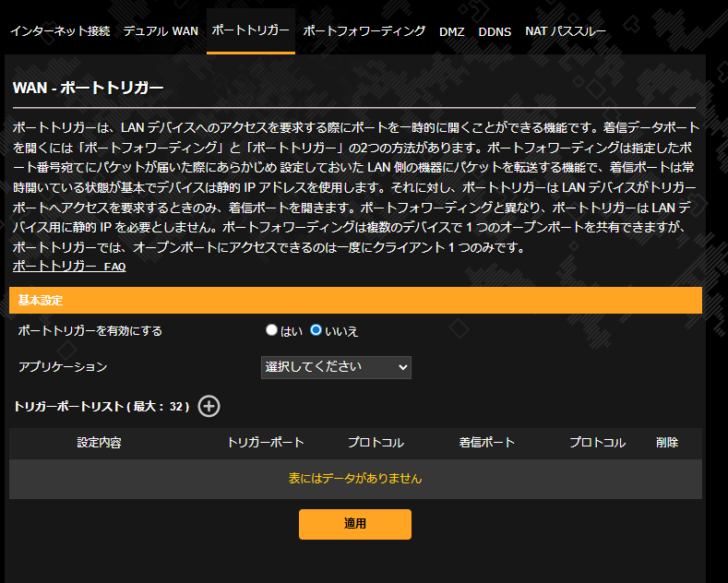Go to ポートフォワーディング tab
Screen dimensions: 728x583
(364, 31)
